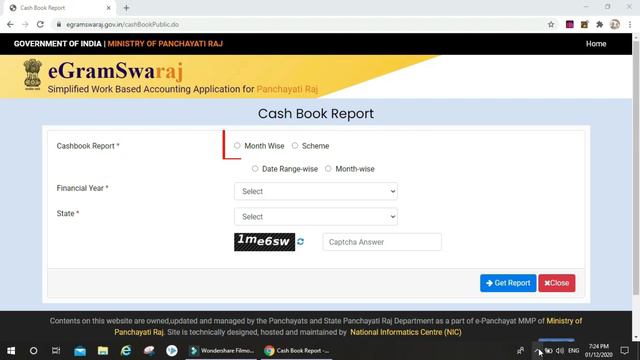Choose the Month-wise radio option
The image size is (640, 360).
328,169
